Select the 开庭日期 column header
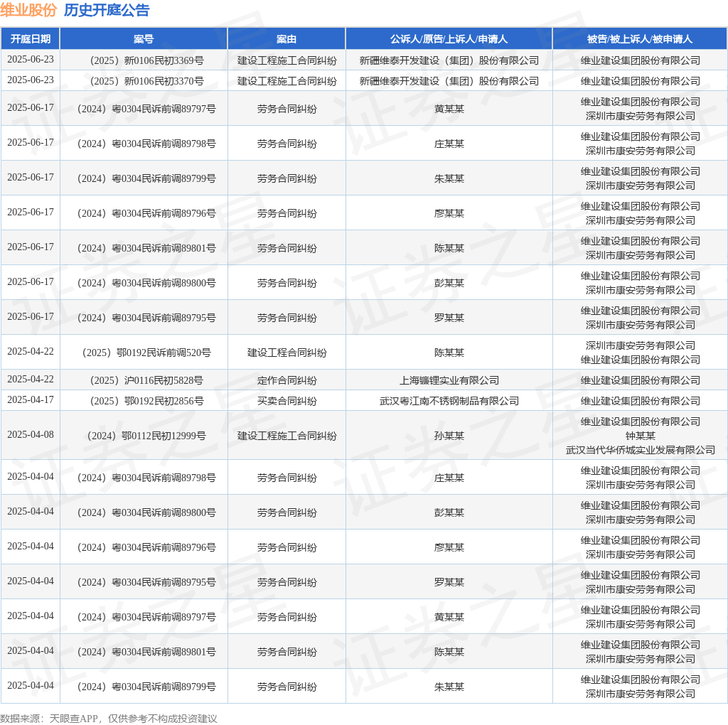Screen dimensions: 728x725 pos(30,39)
